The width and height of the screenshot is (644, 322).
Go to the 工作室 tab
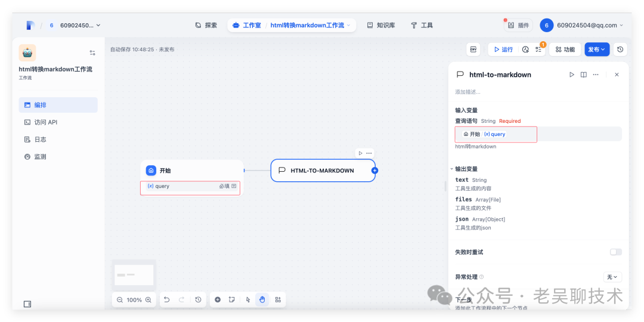[x=246, y=26]
